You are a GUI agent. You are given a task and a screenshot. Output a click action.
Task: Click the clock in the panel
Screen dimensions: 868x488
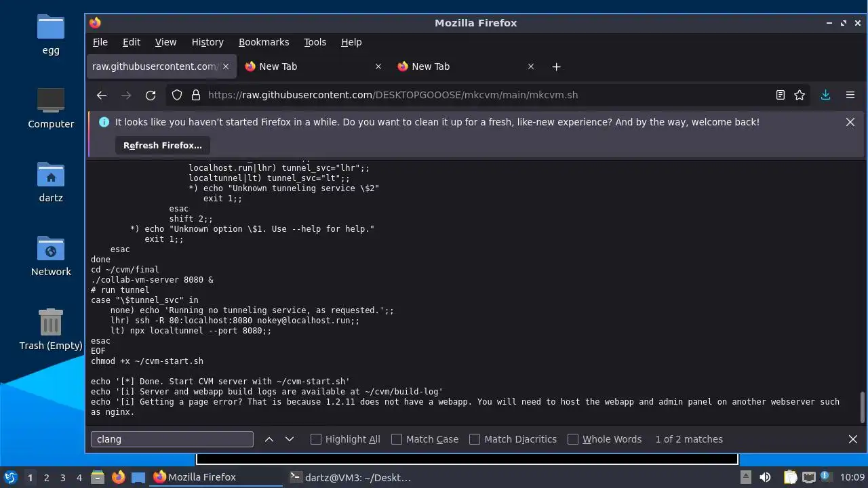tap(852, 477)
